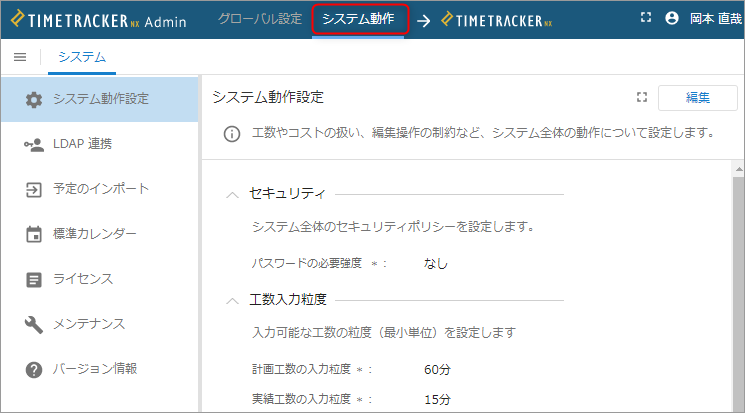
Task: Click the LDAP 連携 key-person icon
Action: 34,144
